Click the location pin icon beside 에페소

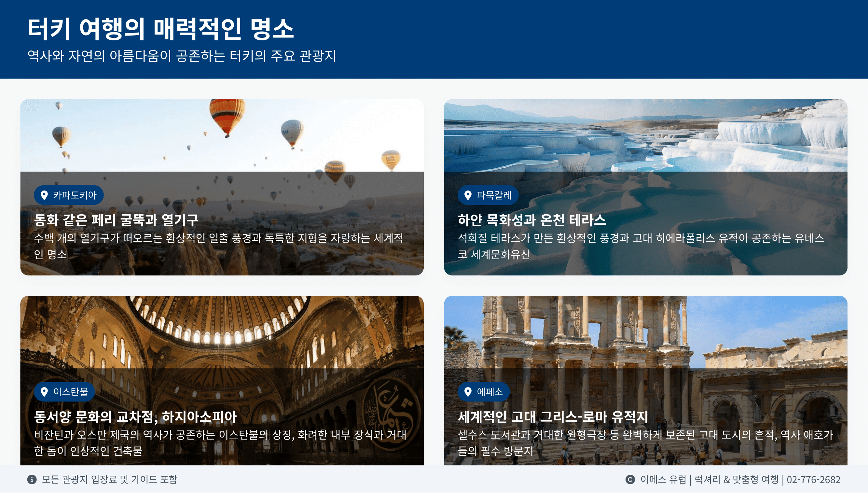[468, 392]
